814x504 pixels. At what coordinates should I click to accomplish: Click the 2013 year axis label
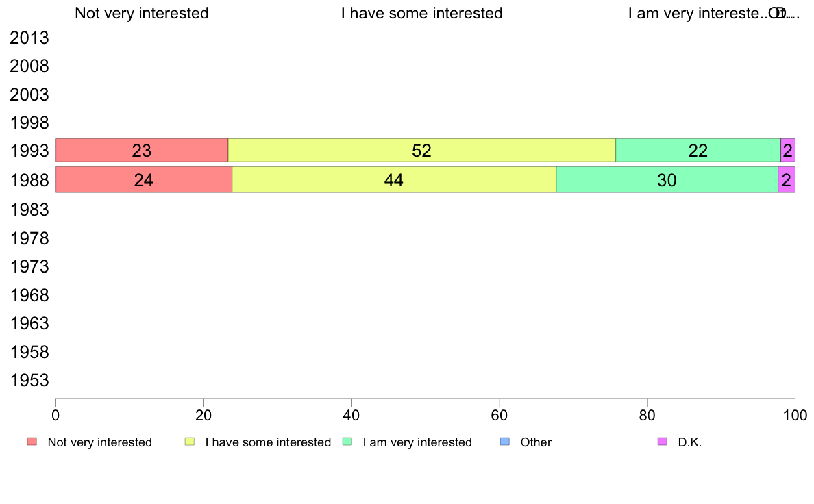click(x=29, y=38)
